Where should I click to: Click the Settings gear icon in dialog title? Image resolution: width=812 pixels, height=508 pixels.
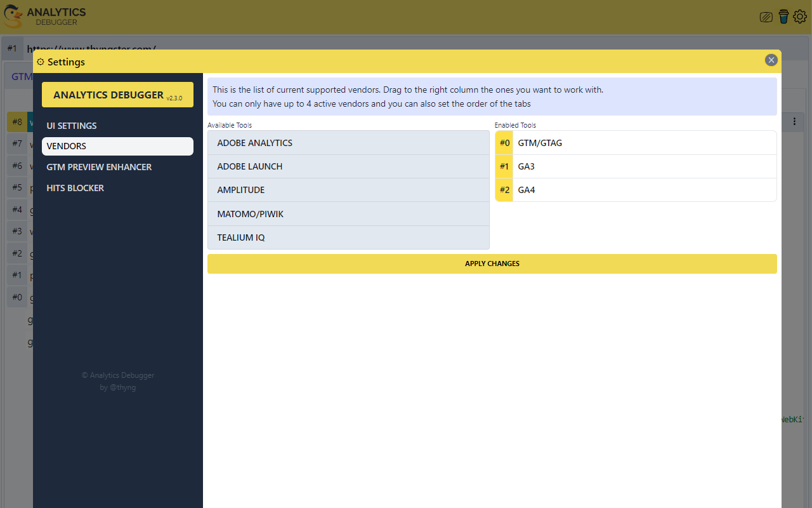(41, 62)
